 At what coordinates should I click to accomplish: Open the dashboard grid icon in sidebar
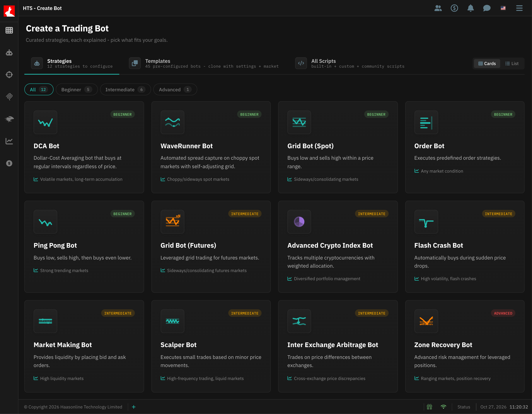[9, 30]
